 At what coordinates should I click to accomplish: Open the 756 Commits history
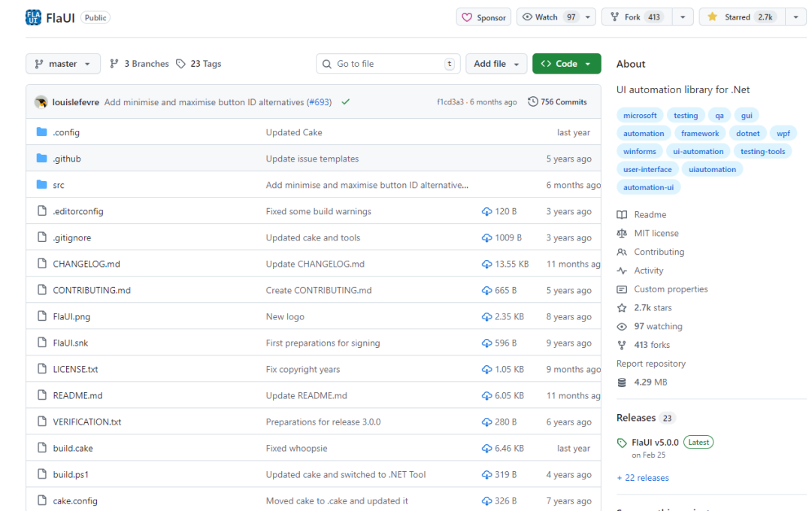point(557,102)
